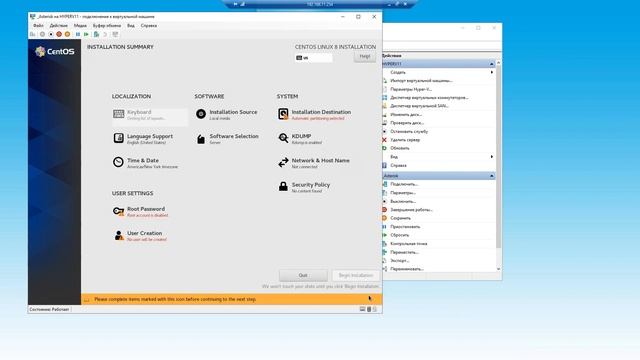
Task: Open the Справка menu in VM window
Action: (x=149, y=25)
